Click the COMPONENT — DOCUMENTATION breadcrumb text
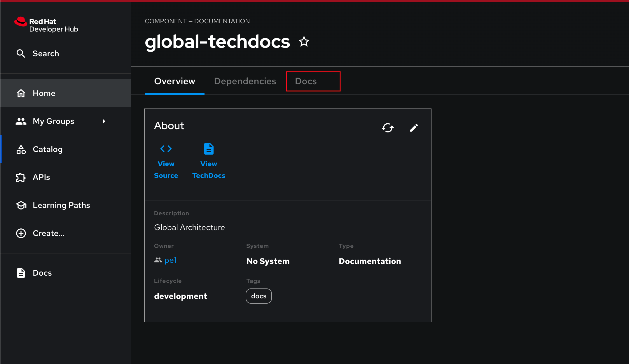This screenshot has height=364, width=629. [x=197, y=21]
